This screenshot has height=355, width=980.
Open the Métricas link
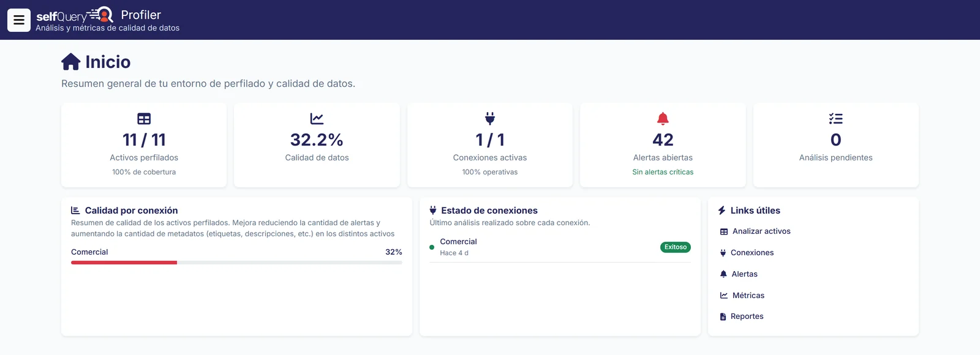tap(748, 295)
